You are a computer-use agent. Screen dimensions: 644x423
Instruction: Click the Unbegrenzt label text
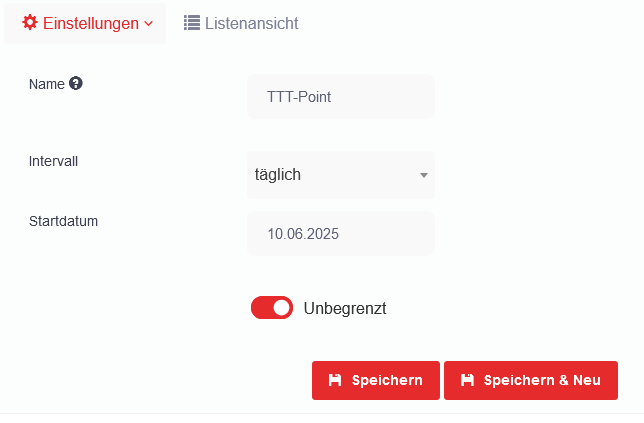coord(345,308)
